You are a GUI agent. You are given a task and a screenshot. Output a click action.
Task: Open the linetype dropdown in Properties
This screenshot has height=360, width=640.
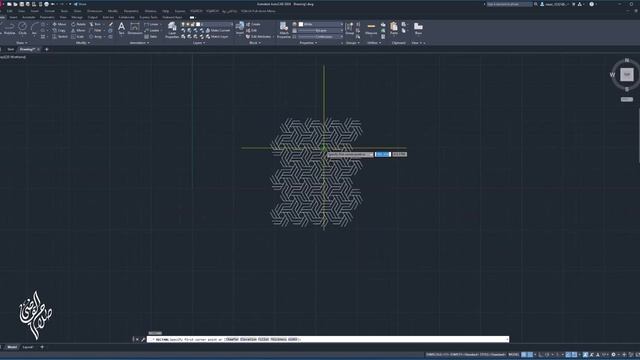(x=321, y=36)
